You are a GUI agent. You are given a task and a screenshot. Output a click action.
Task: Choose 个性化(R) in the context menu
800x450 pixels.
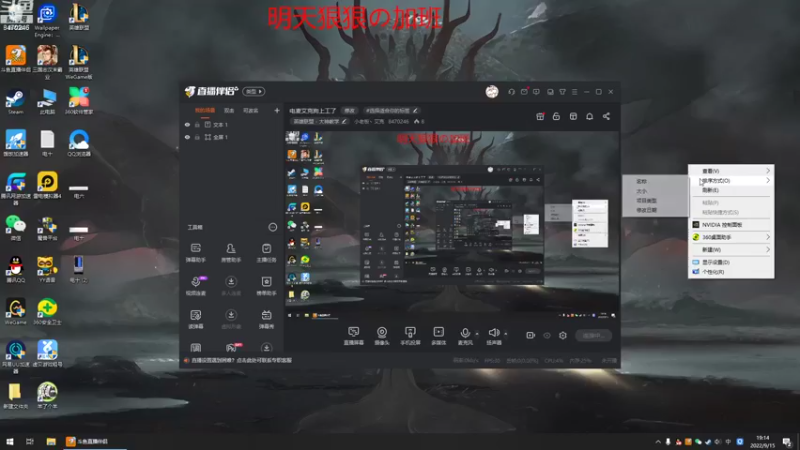click(731, 272)
